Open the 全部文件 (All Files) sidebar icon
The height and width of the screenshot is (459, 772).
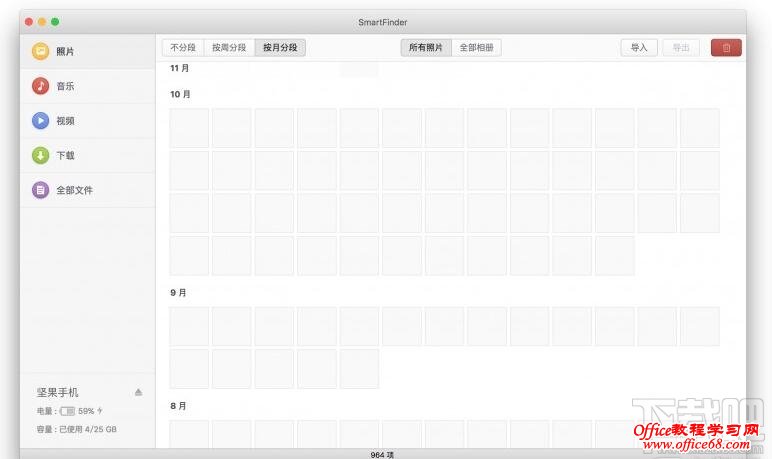40,190
